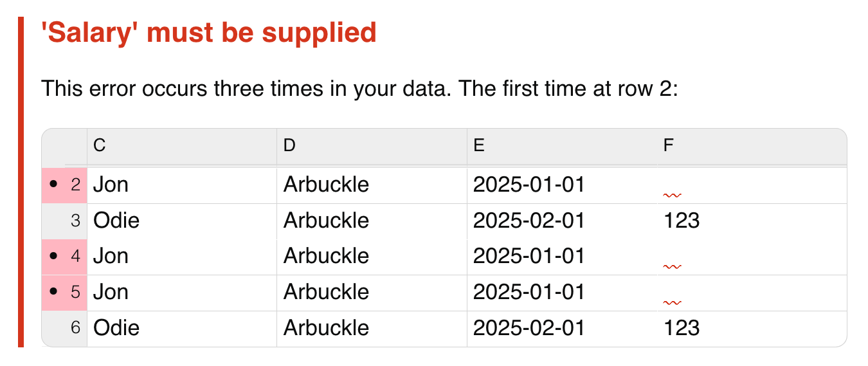Click the error bullet on row 2
Image resolution: width=868 pixels, height=366 pixels.
click(x=53, y=185)
